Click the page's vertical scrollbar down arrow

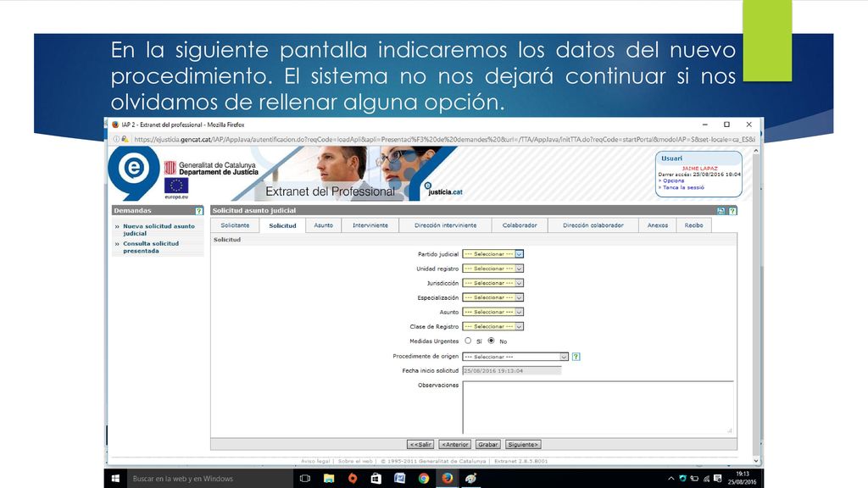(x=756, y=460)
